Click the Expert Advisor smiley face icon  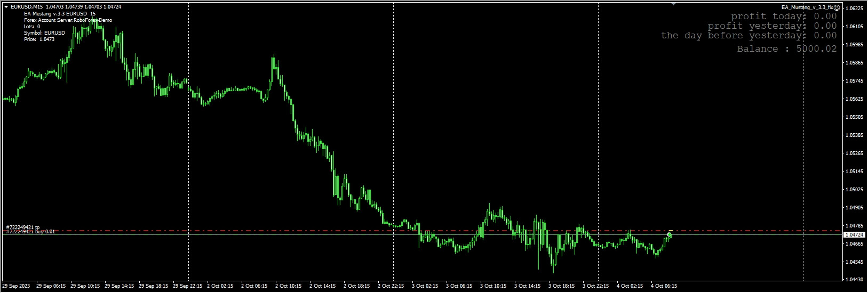tap(837, 7)
